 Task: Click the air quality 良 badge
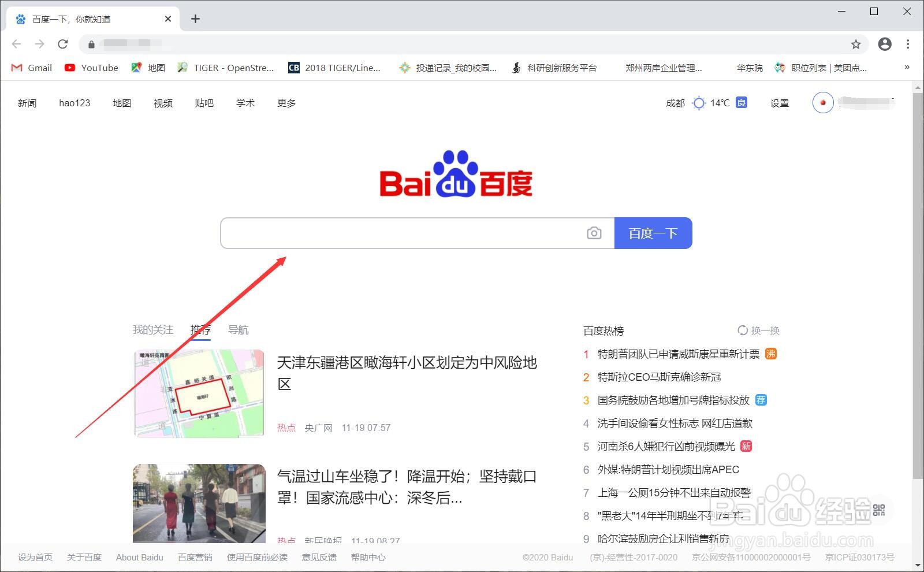(742, 102)
